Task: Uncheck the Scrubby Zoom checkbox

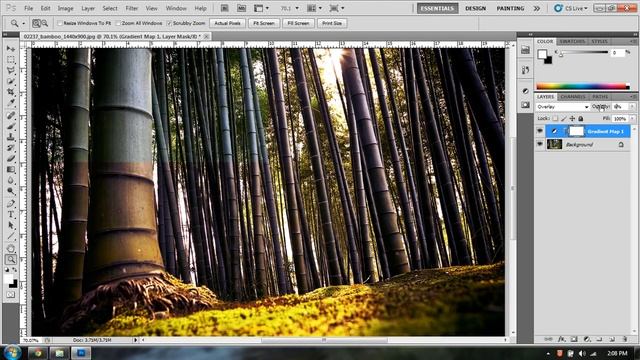Action: 169,23
